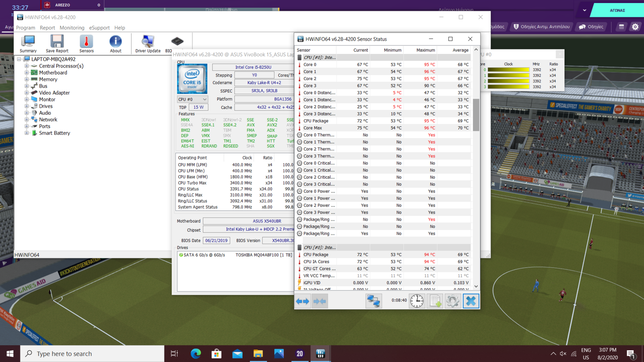Open the CPU #0 selector dropdown
The width and height of the screenshot is (644, 362).
(x=192, y=99)
